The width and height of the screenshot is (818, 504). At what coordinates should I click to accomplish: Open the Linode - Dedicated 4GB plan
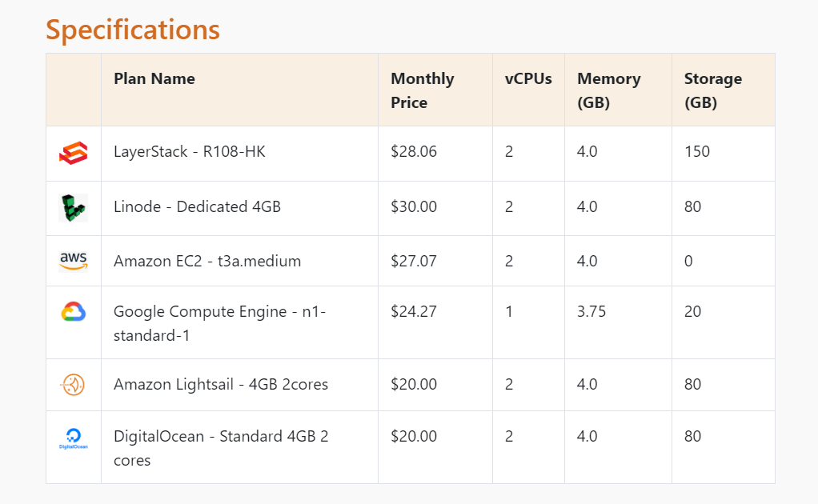coord(197,207)
